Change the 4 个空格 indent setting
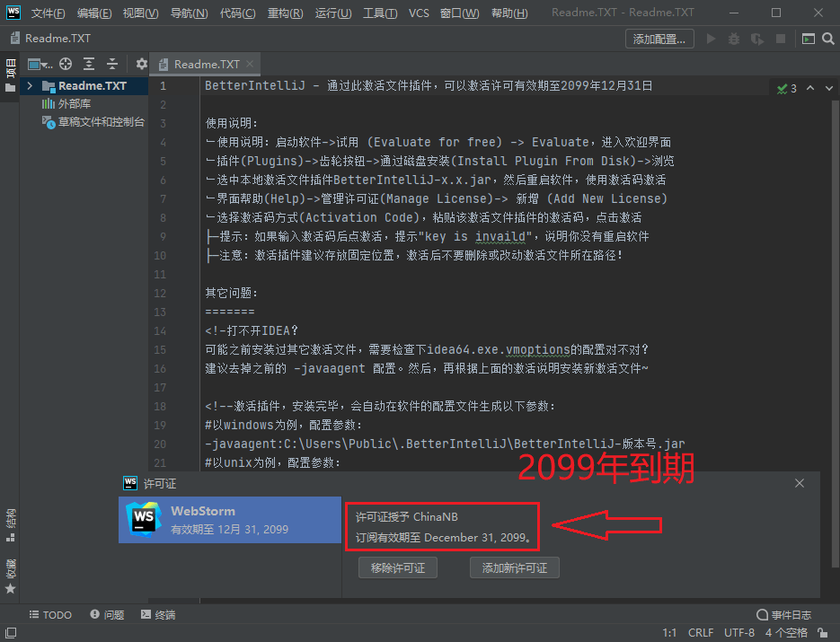Screen dimensions: 840x642 (x=786, y=633)
